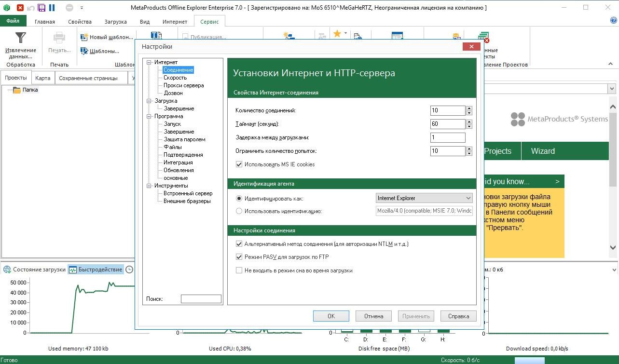Viewport: 619px width, 364px height.
Task: Click the help question mark icon
Action: 614,20
